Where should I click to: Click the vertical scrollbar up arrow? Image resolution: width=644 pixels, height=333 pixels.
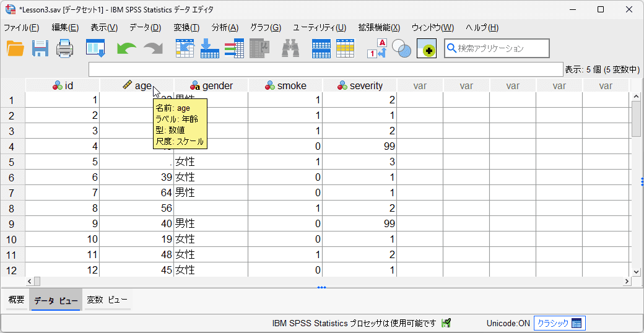(x=636, y=97)
